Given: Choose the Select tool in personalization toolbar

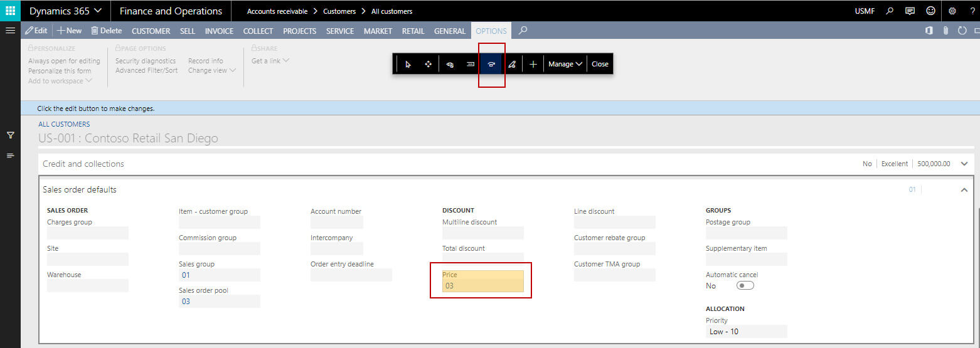Looking at the screenshot, I should click(408, 64).
